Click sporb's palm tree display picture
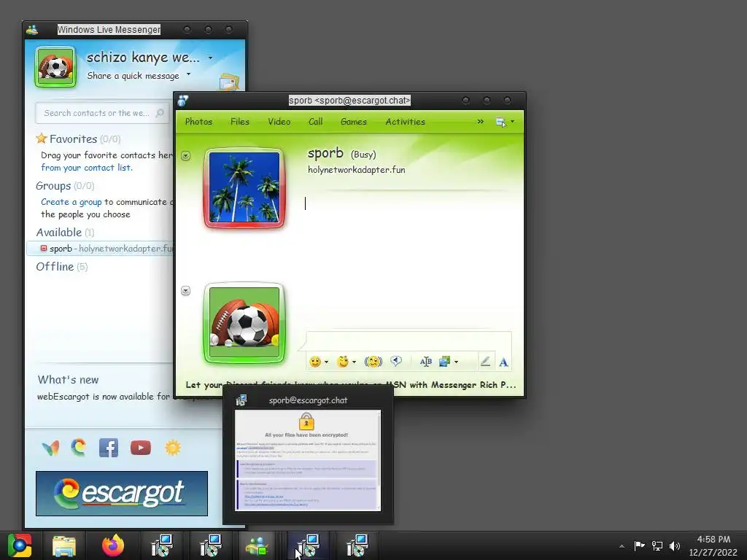Image resolution: width=747 pixels, height=560 pixels. [244, 187]
